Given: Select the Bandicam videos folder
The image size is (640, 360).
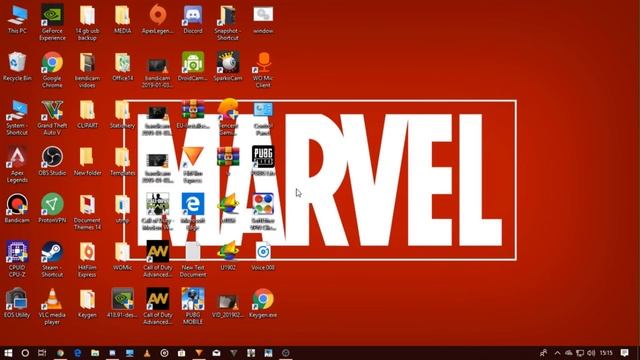Looking at the screenshot, I should pyautogui.click(x=87, y=70).
